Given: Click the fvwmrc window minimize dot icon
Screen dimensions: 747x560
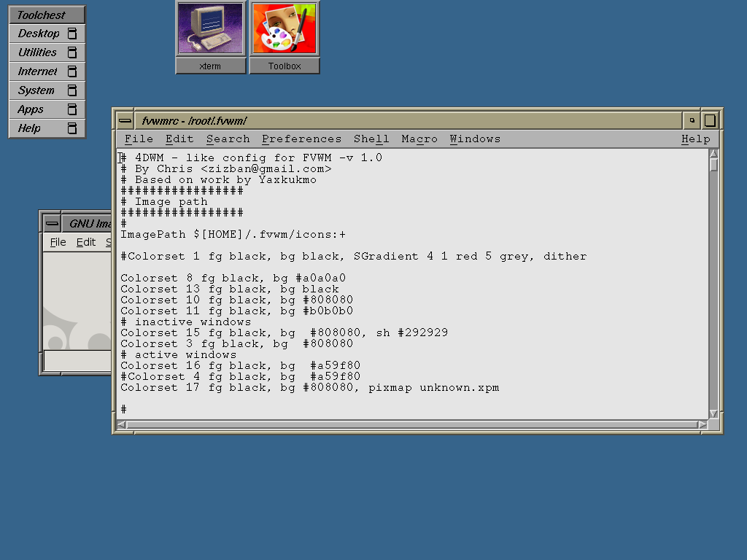Looking at the screenshot, I should [x=692, y=121].
